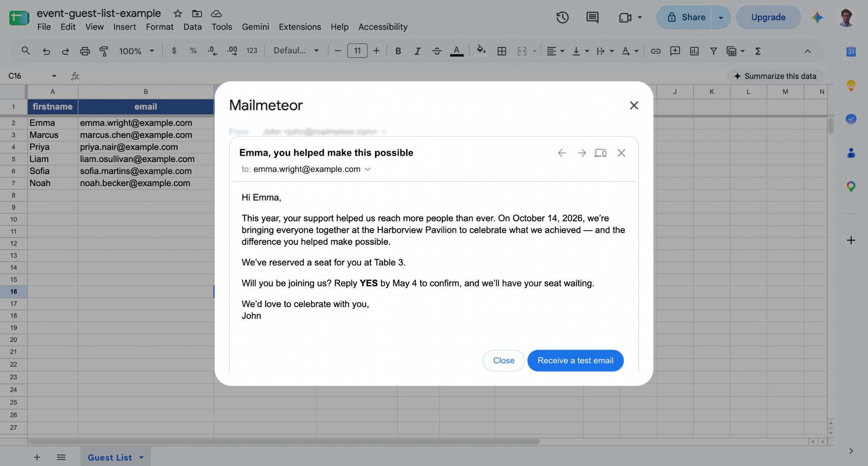Open the Insert menu
The image size is (868, 466).
124,27
